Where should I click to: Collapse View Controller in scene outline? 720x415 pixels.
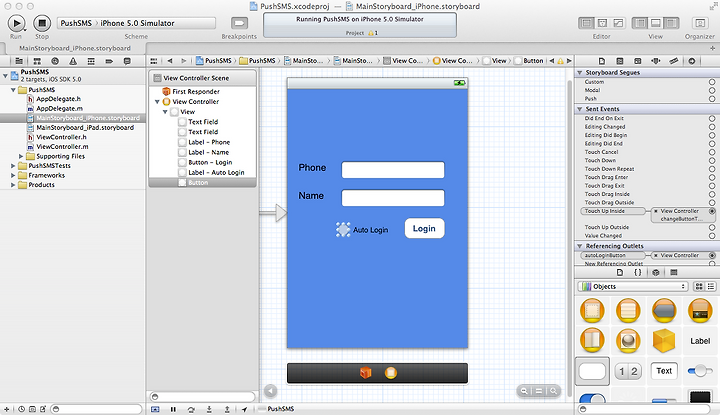pos(157,102)
